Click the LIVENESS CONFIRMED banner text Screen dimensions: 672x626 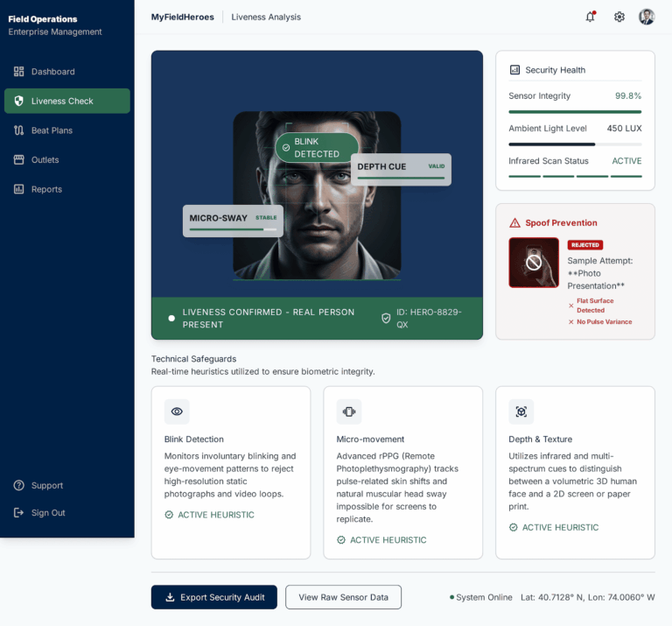point(269,318)
